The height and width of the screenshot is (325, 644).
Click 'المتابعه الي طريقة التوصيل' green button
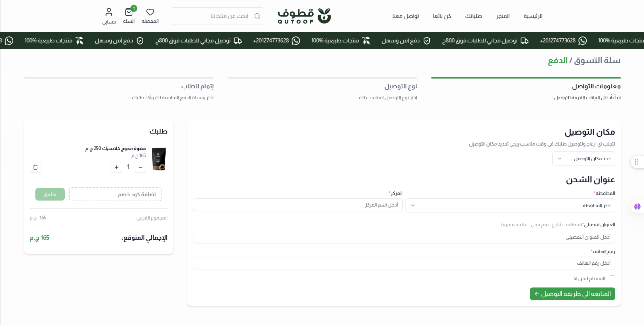[572, 294]
